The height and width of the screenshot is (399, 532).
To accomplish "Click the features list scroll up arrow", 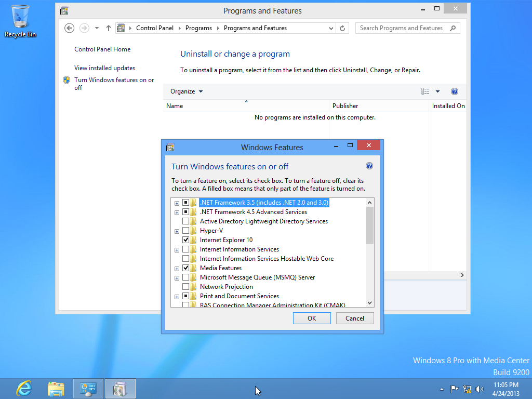I will point(369,203).
